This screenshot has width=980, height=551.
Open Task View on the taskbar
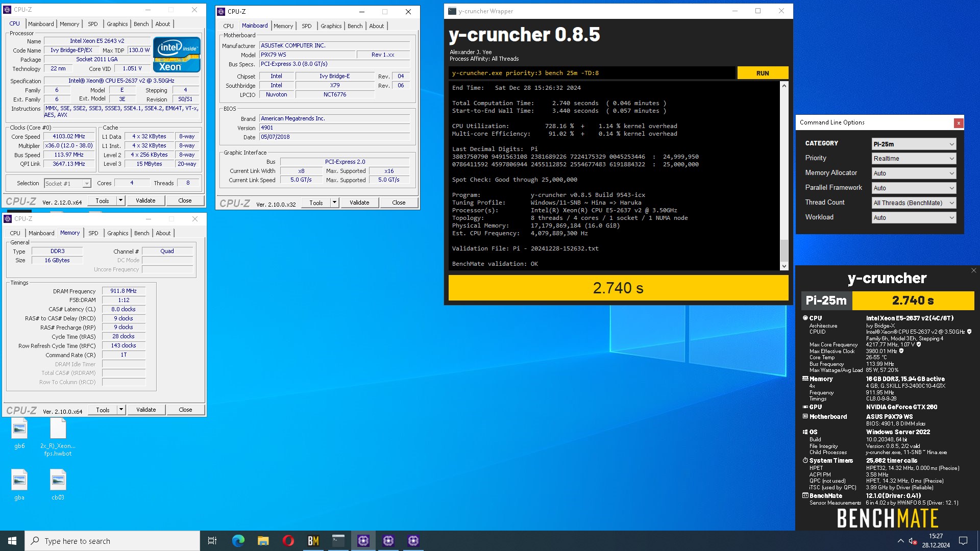[x=212, y=541]
